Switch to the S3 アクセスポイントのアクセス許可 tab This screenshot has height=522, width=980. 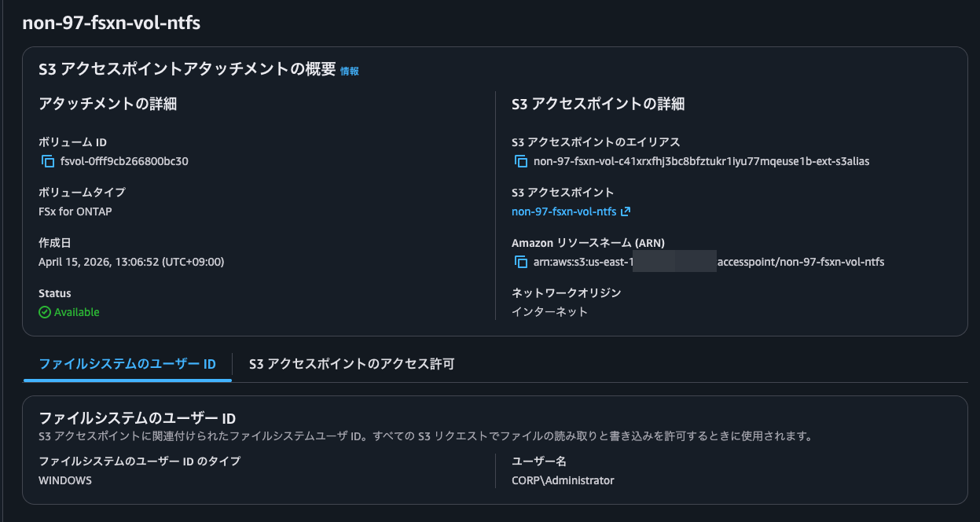[x=351, y=364]
